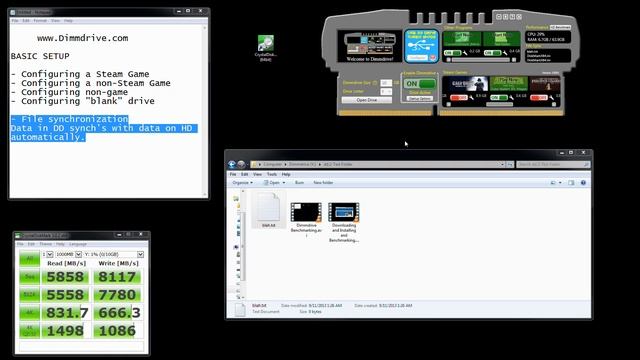Open wrench settings for Call of Duty game
This screenshot has width=640, height=360.
point(471,98)
